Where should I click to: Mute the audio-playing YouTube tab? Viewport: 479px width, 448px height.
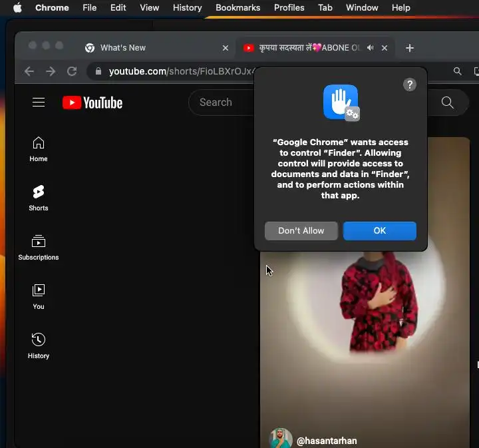coord(371,48)
